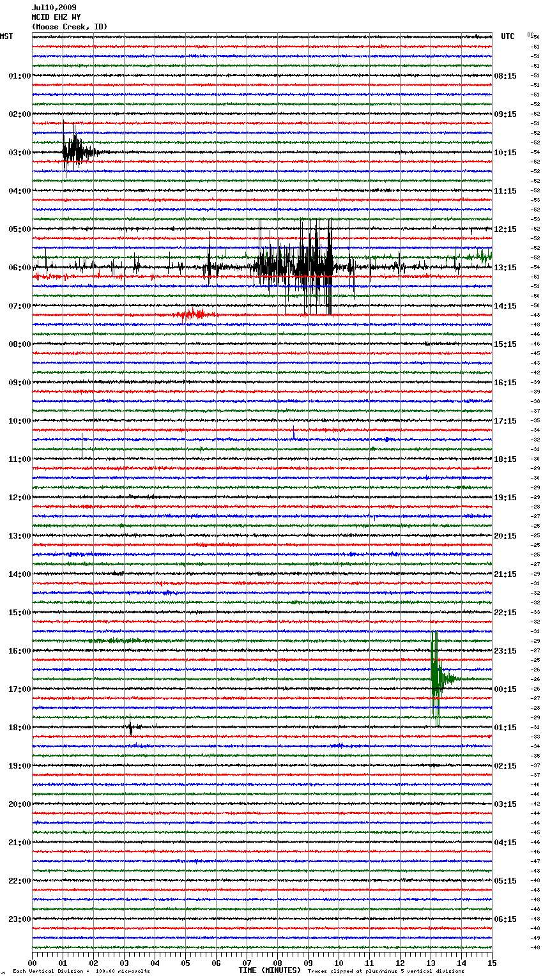Screen dimensions: 543x980
Task: Click the date header 'Jul10,2009'
Action: tap(54, 8)
